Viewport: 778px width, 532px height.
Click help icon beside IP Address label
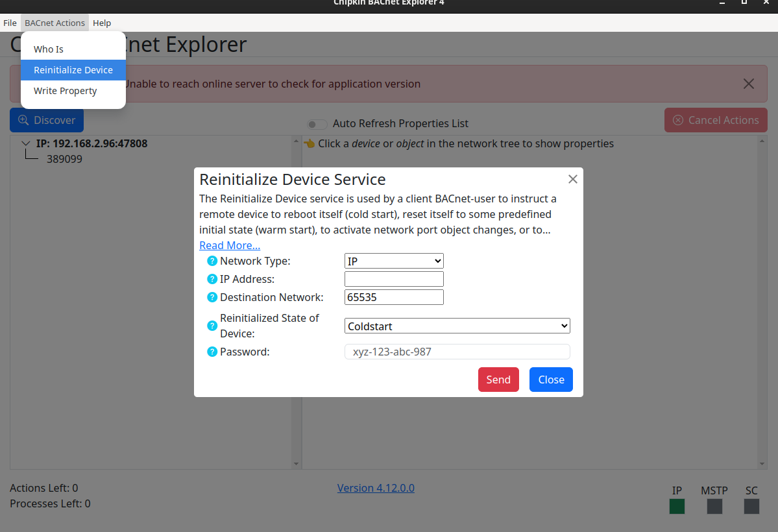click(212, 279)
